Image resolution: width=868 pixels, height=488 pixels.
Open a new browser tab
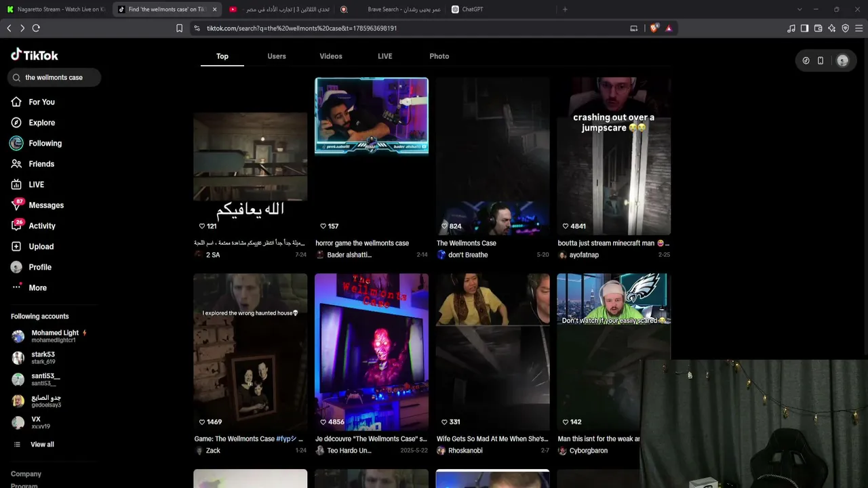[x=565, y=9]
